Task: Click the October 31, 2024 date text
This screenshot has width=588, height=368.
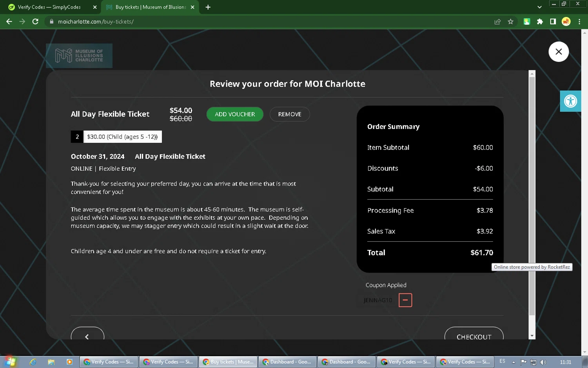Action: click(98, 157)
